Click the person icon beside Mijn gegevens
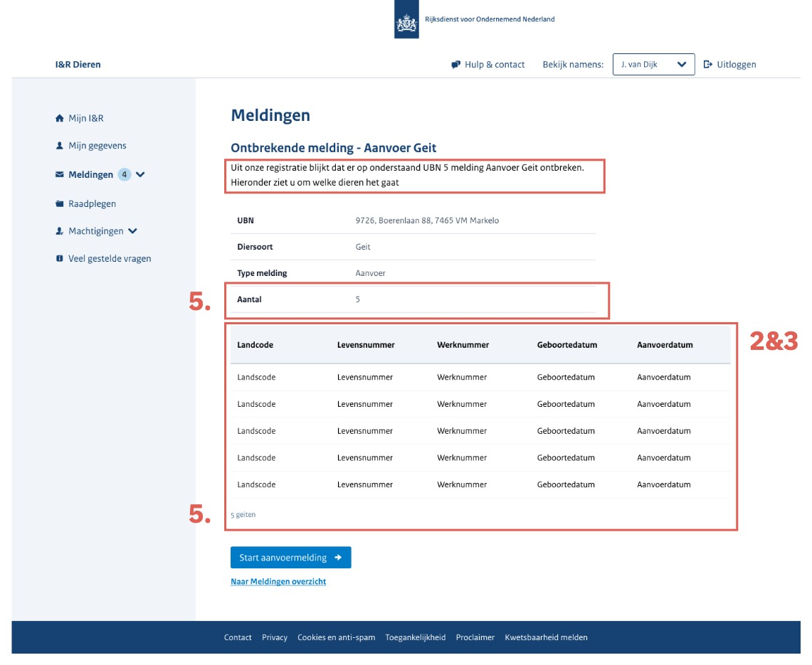812x665 pixels. click(60, 146)
